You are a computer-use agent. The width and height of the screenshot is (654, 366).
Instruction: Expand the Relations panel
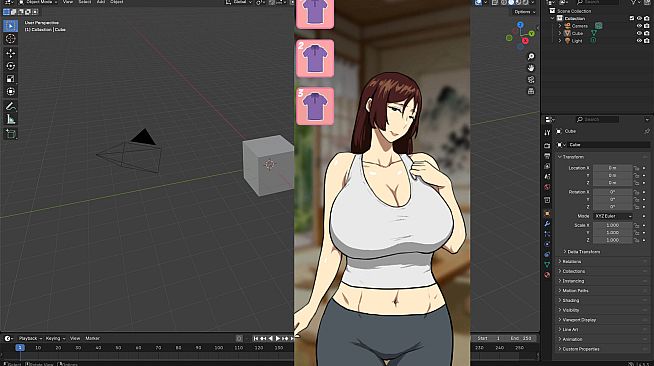pyautogui.click(x=572, y=261)
